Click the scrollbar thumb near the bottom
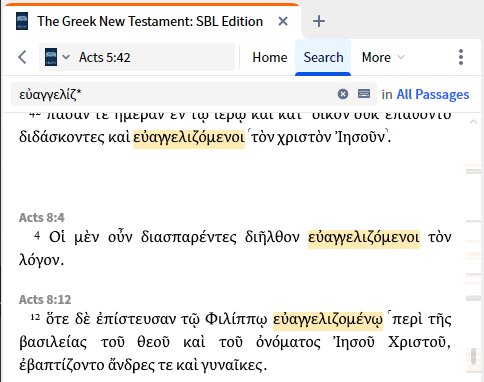The width and height of the screenshot is (484, 382). [473, 356]
